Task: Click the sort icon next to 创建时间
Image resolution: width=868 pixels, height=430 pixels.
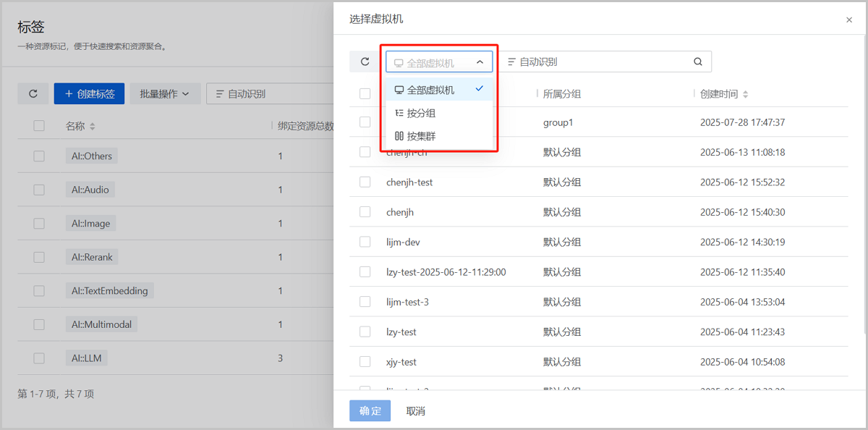Action: pyautogui.click(x=746, y=94)
